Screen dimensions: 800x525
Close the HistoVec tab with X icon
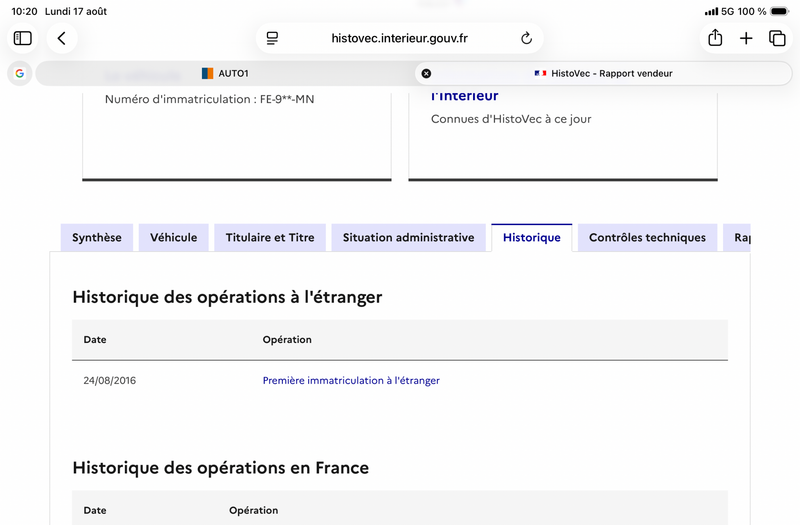[426, 73]
